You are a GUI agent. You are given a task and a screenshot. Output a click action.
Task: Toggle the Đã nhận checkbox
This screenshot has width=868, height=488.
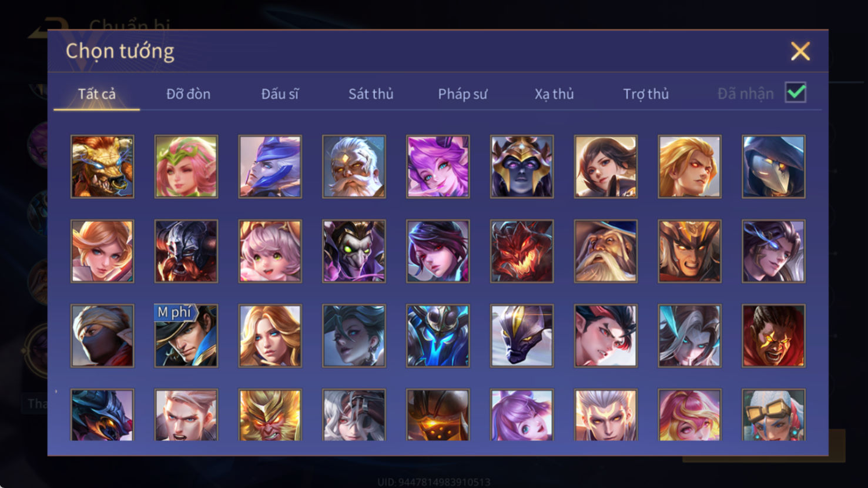796,93
